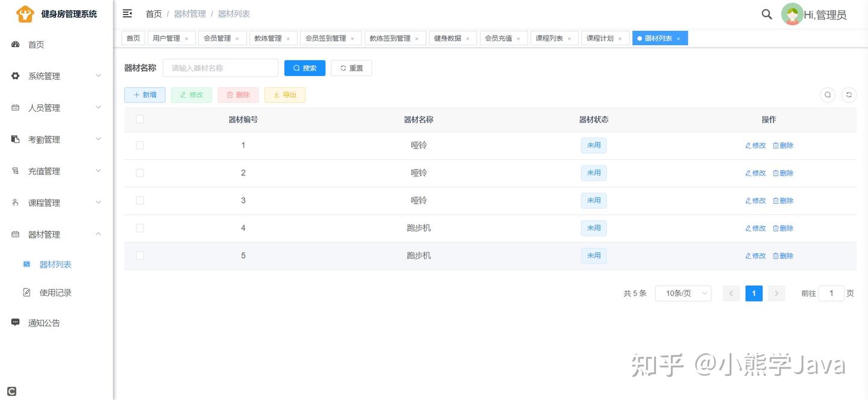Click the blue 搜索 button
The width and height of the screenshot is (868, 400).
pyautogui.click(x=305, y=68)
